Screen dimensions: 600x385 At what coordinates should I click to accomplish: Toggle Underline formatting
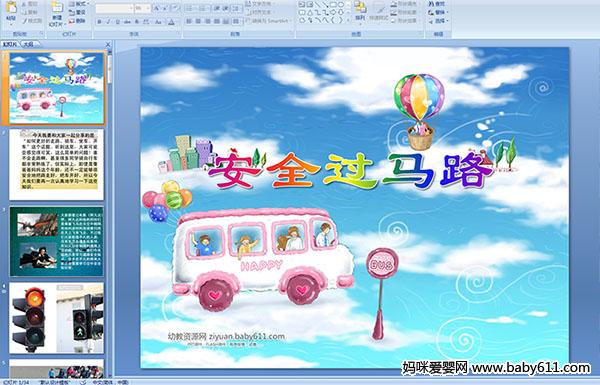pos(117,22)
